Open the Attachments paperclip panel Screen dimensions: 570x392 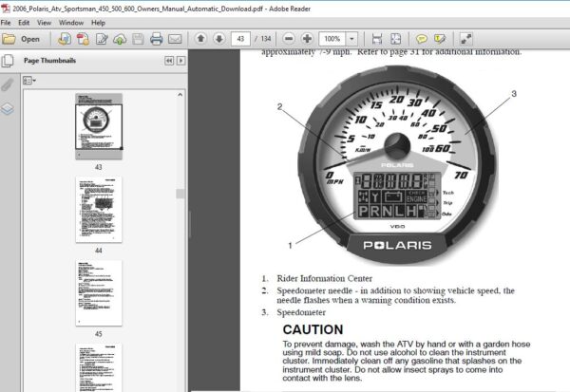8,84
